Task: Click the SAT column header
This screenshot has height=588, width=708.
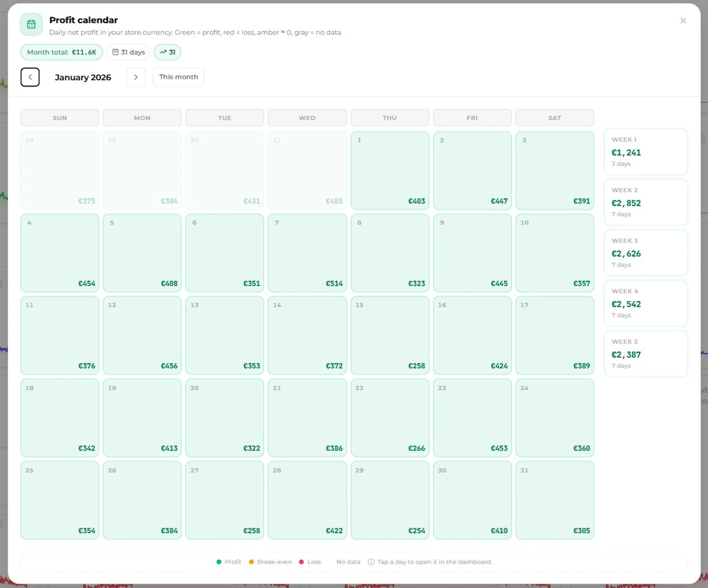Action: click(554, 118)
